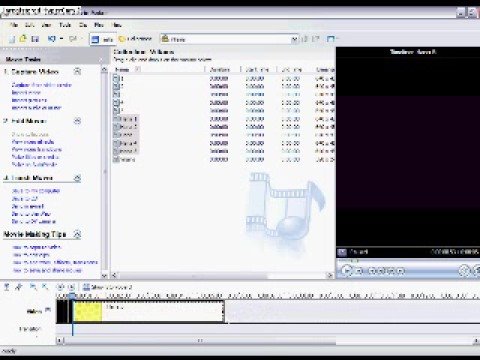
Task: Click the Up One Level icon
Action: [x=304, y=39]
